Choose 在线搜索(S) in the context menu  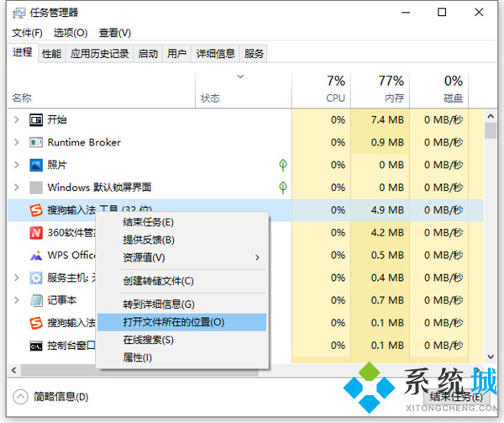pyautogui.click(x=182, y=340)
